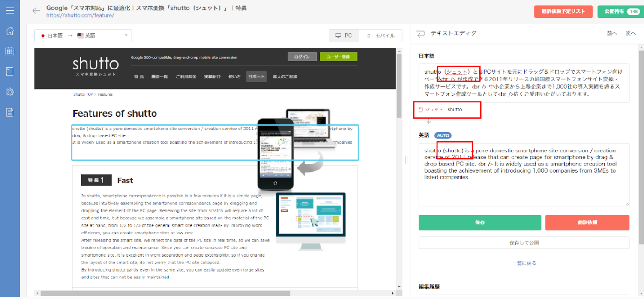Click the 保存して公開 button

pos(524,242)
